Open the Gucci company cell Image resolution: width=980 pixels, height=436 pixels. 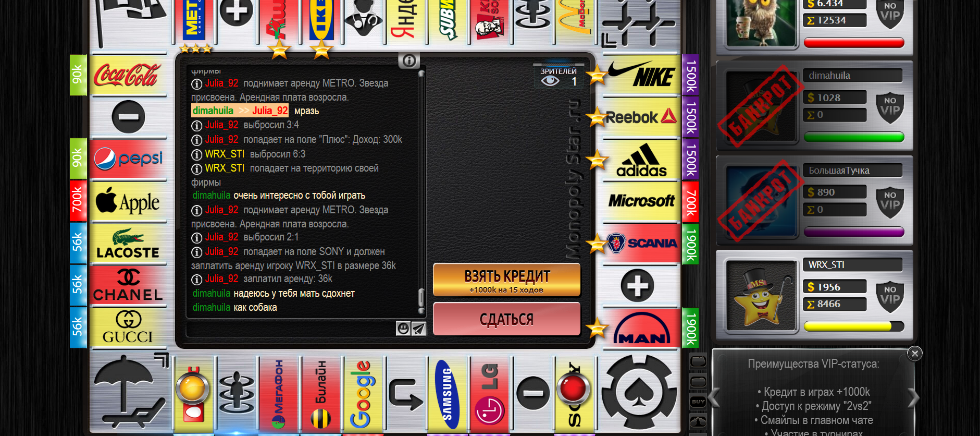pyautogui.click(x=128, y=328)
